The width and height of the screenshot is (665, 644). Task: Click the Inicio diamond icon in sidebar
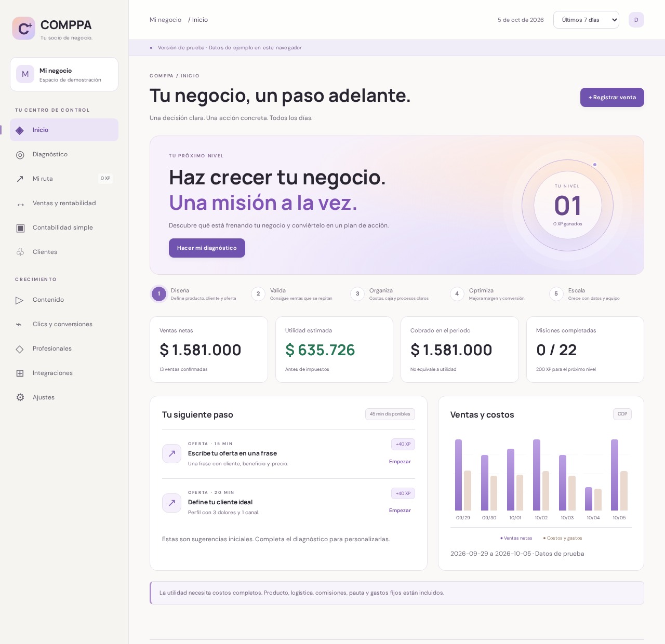(20, 130)
